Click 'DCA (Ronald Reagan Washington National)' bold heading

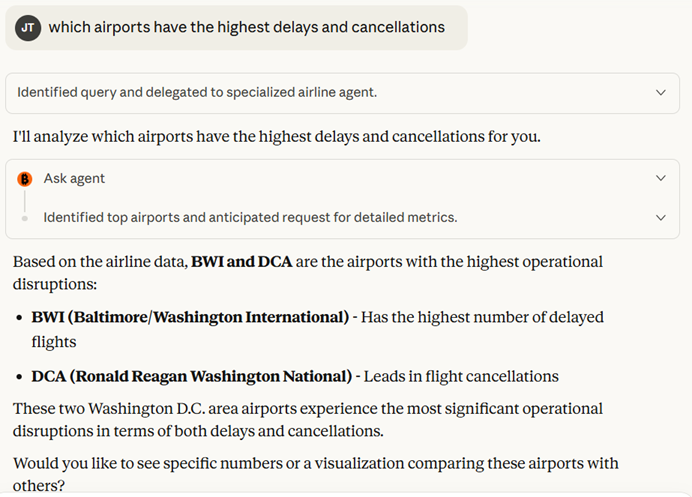[191, 377]
